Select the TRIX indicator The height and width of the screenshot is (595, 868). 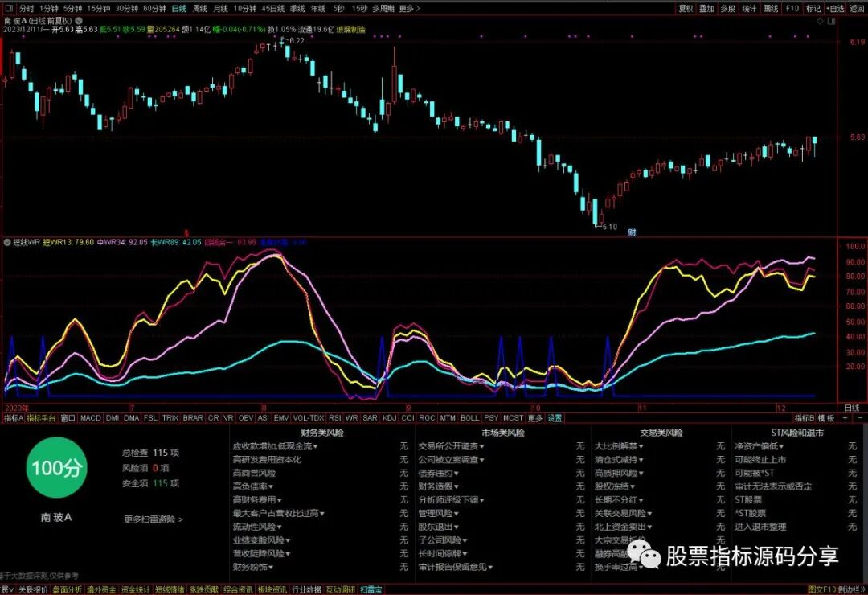[x=170, y=418]
